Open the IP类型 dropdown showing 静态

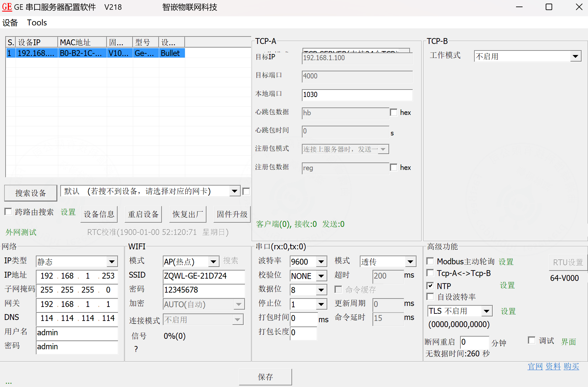[x=112, y=261]
